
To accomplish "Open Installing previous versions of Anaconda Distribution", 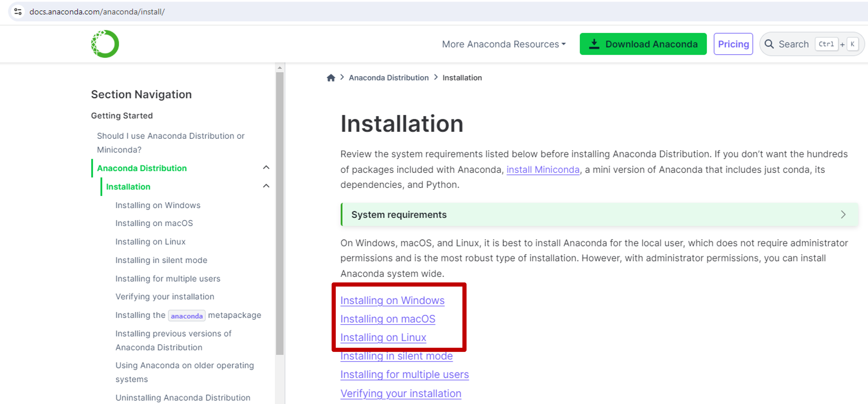I will tap(173, 341).
